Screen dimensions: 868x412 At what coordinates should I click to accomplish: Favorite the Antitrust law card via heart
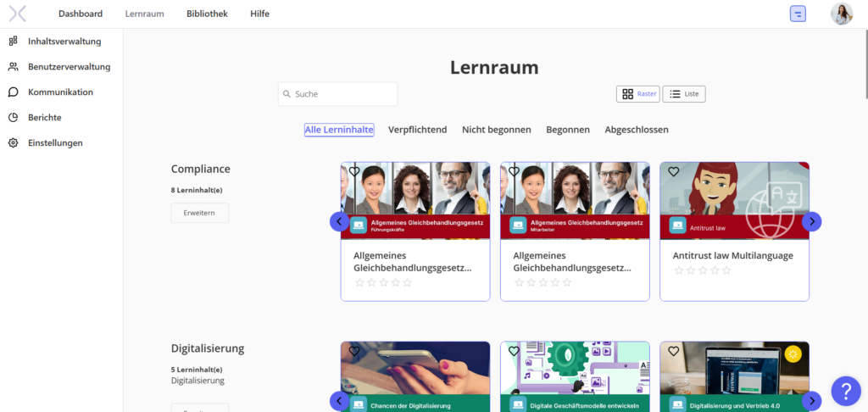(x=673, y=171)
